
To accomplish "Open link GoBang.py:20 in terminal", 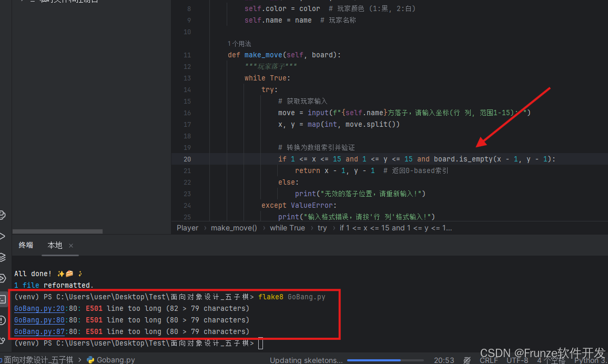I will pyautogui.click(x=39, y=309).
